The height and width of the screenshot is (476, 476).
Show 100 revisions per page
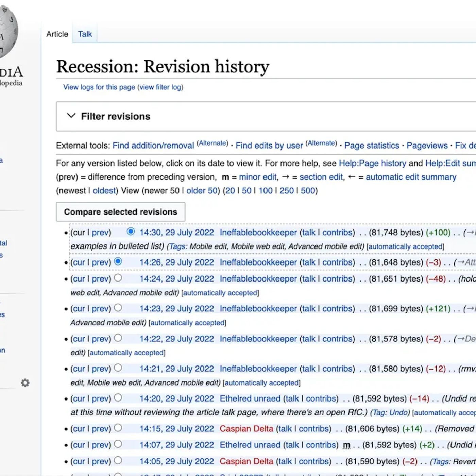pos(266,190)
